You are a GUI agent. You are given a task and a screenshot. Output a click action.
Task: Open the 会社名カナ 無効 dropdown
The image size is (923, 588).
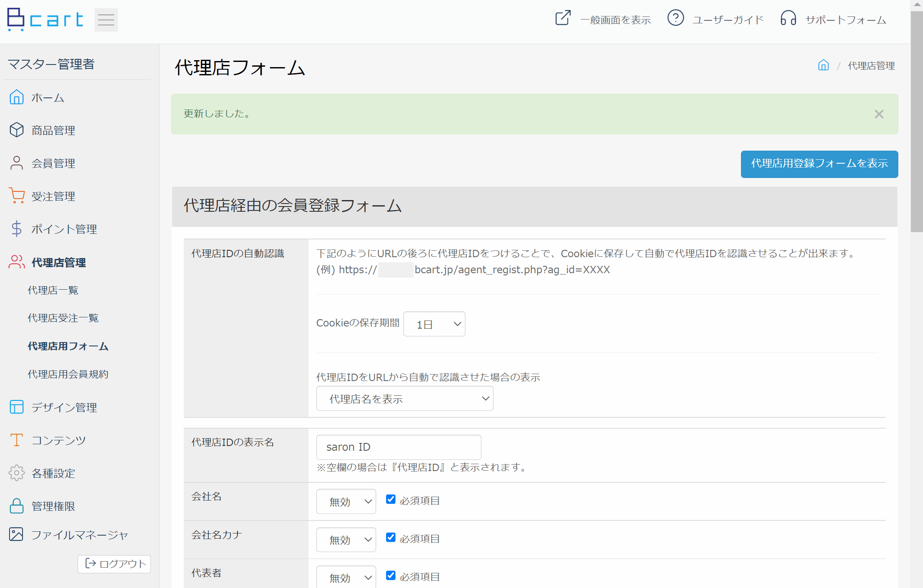(346, 540)
